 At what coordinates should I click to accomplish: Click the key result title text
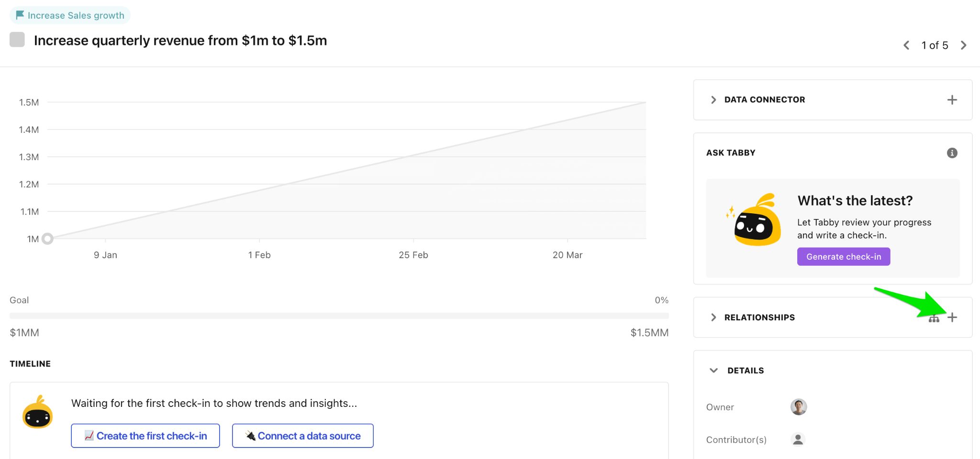pyautogui.click(x=180, y=41)
